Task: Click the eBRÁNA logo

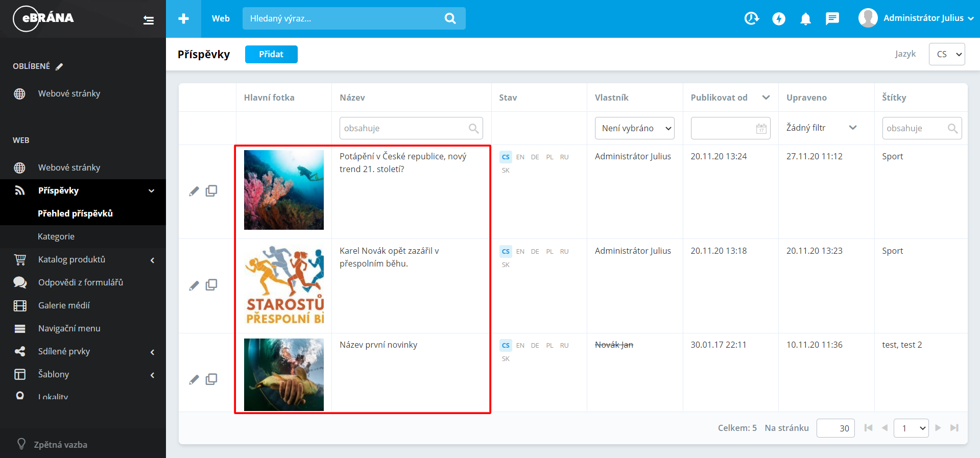Action: pos(43,18)
